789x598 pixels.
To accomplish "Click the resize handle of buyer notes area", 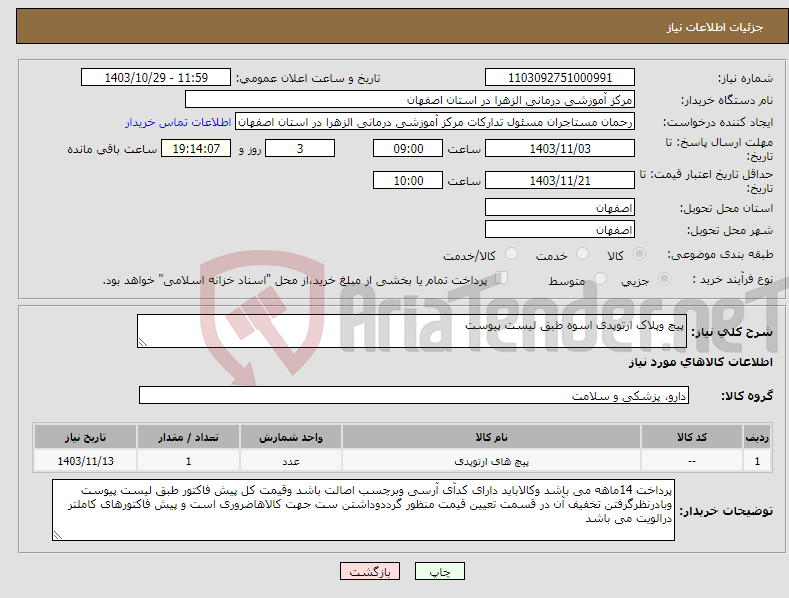I will coord(58,536).
